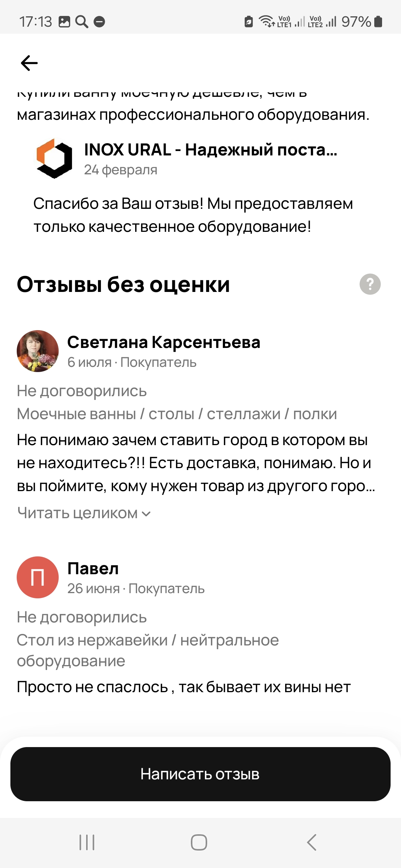Tap the Android home button icon
Image resolution: width=401 pixels, height=868 pixels.
coord(199,842)
